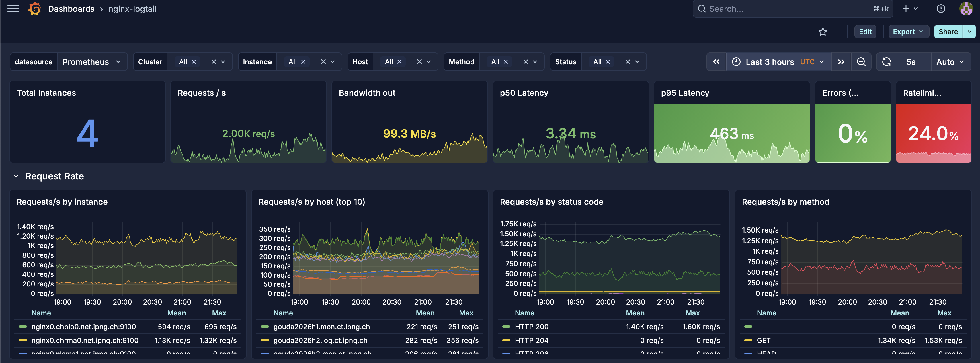Shift time range backward with double arrow
Image resolution: width=980 pixels, height=363 pixels.
tap(716, 62)
